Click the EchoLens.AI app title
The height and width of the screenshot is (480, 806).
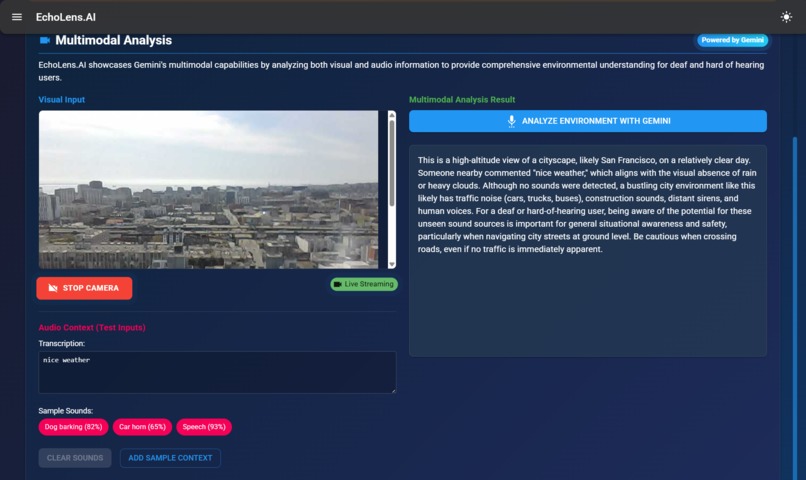coord(66,17)
